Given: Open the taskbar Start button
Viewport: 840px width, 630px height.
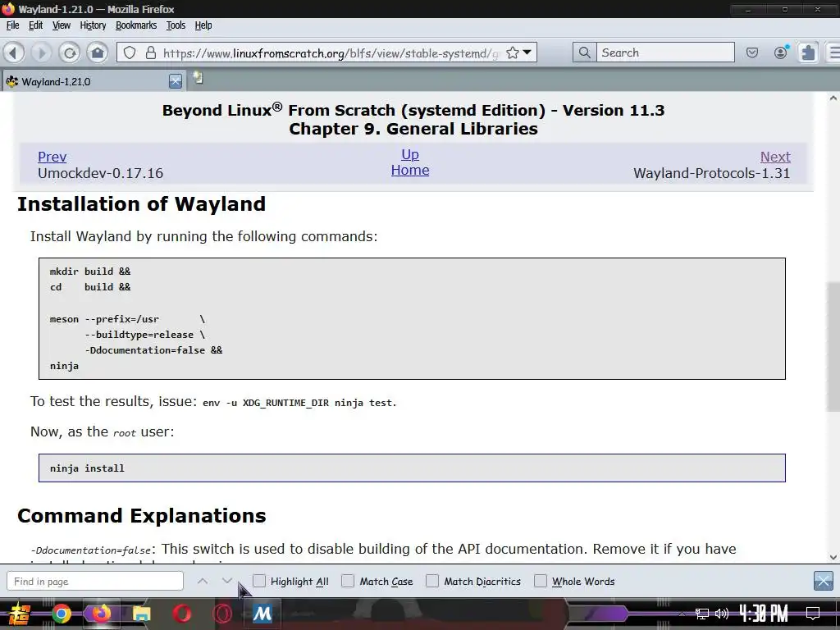Looking at the screenshot, I should 20,614.
